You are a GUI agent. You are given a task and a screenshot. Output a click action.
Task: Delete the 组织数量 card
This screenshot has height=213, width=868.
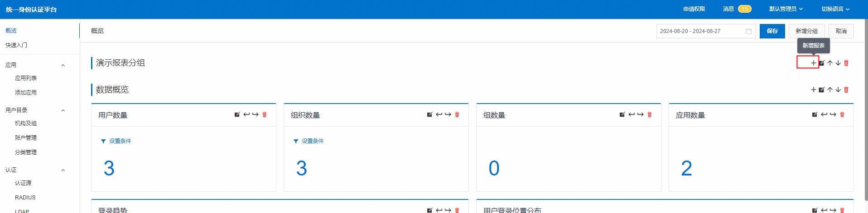click(x=457, y=114)
